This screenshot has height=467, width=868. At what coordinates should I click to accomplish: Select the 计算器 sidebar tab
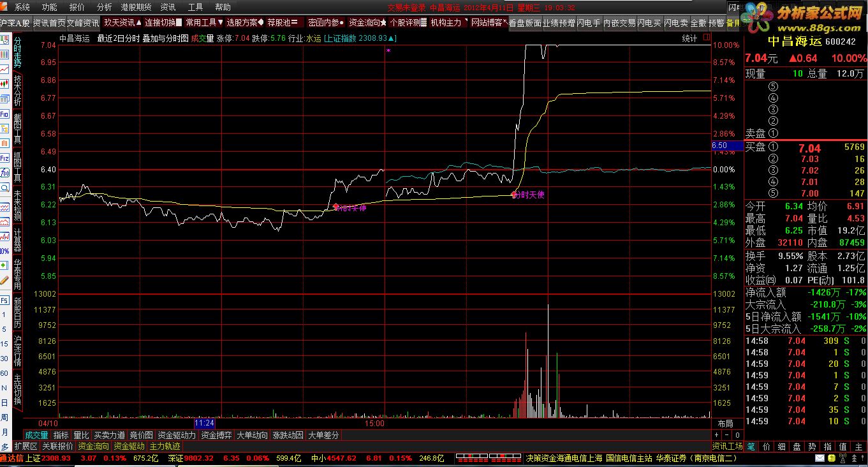pos(18,241)
